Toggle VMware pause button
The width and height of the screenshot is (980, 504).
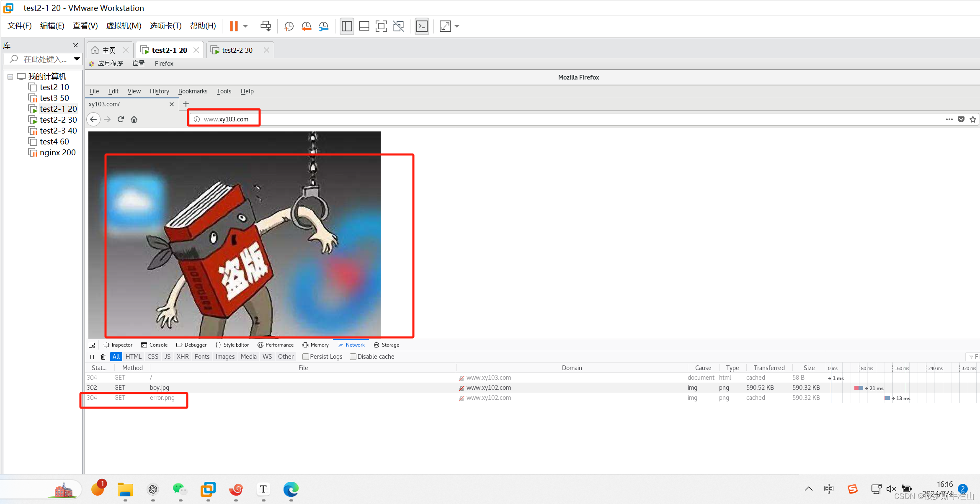tap(234, 26)
